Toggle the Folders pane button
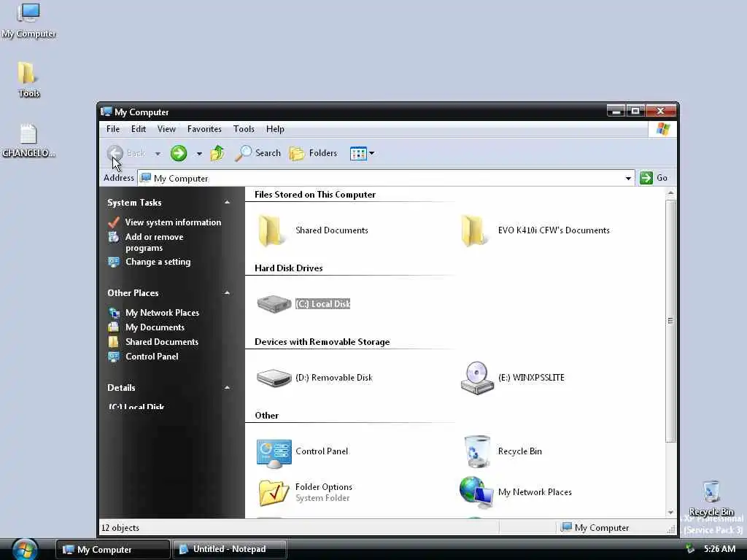This screenshot has width=747, height=560. [313, 153]
